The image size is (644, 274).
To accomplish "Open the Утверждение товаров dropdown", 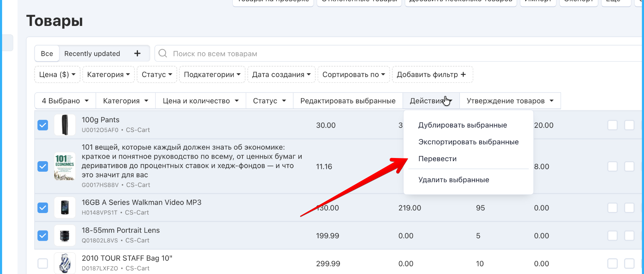I will [510, 101].
